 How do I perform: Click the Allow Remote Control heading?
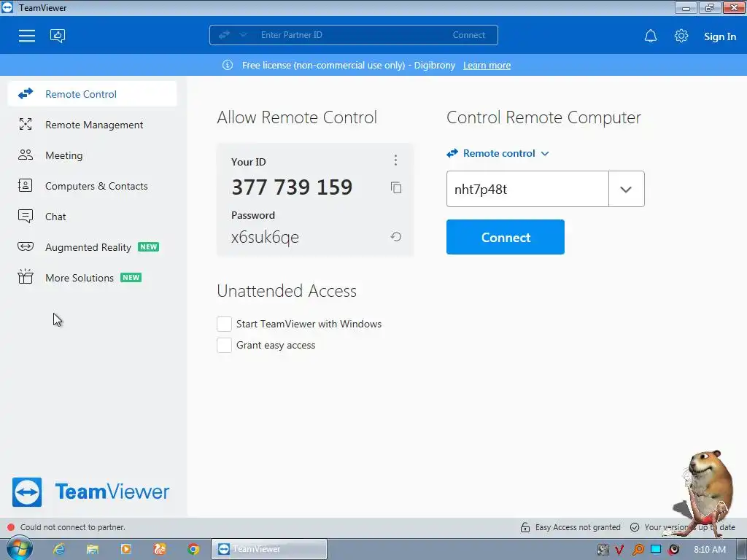click(297, 117)
